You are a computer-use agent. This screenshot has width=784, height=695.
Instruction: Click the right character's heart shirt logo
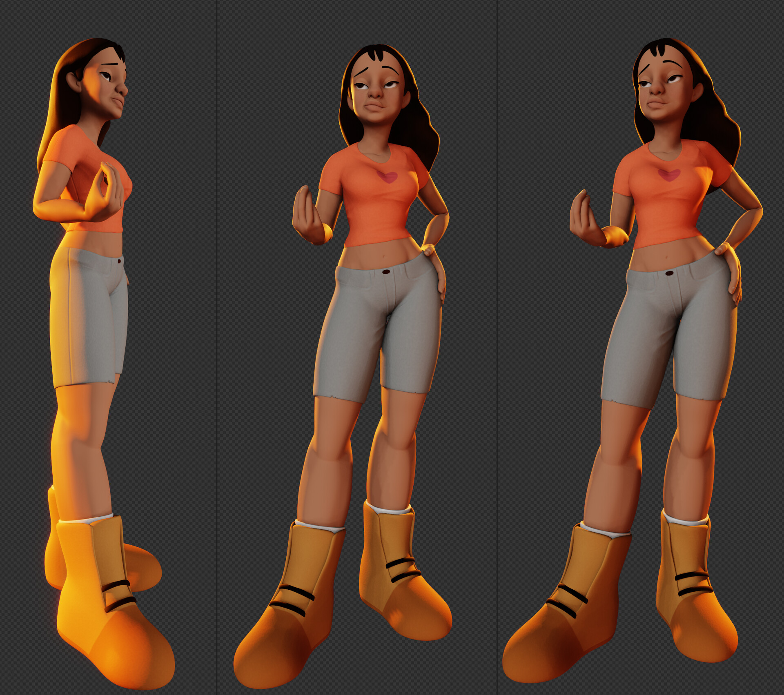click(x=669, y=175)
